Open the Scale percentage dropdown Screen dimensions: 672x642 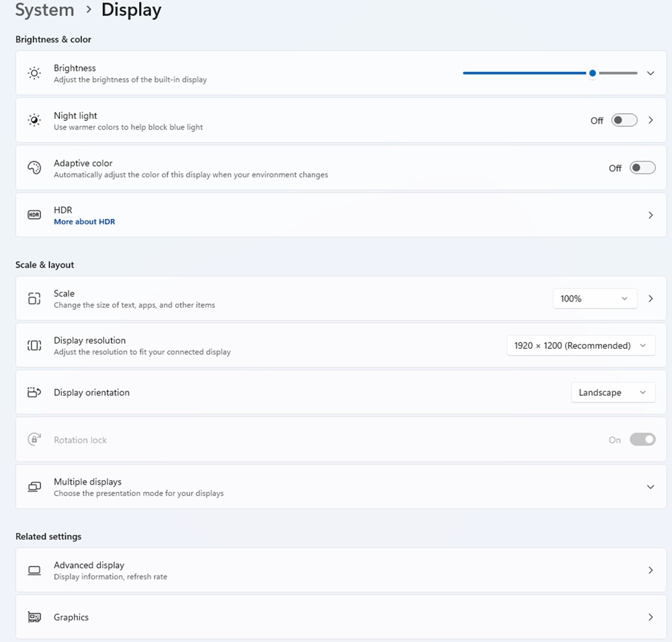point(594,298)
